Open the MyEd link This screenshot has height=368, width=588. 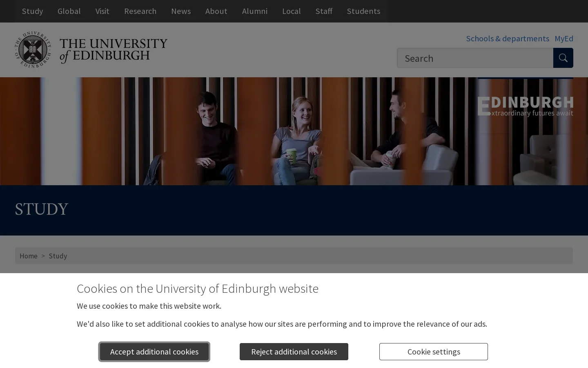tap(564, 38)
